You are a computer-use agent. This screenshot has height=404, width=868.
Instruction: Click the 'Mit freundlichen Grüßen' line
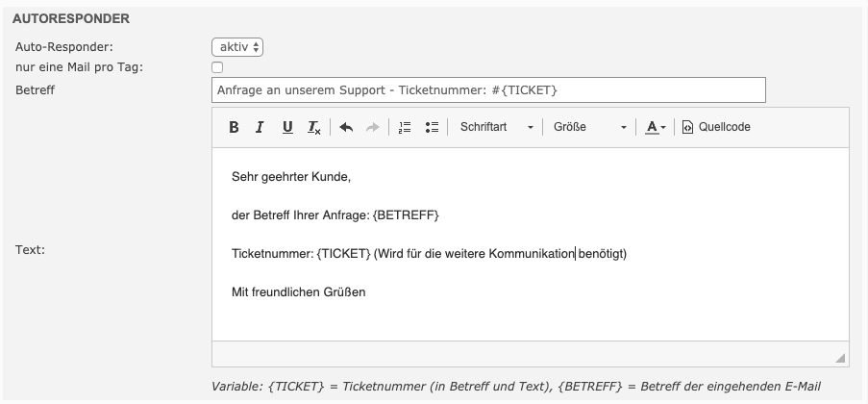[x=299, y=291]
